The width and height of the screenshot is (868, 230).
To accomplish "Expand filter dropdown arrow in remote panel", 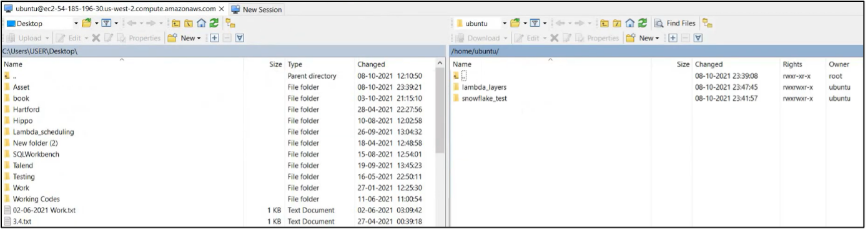I will coord(544,24).
